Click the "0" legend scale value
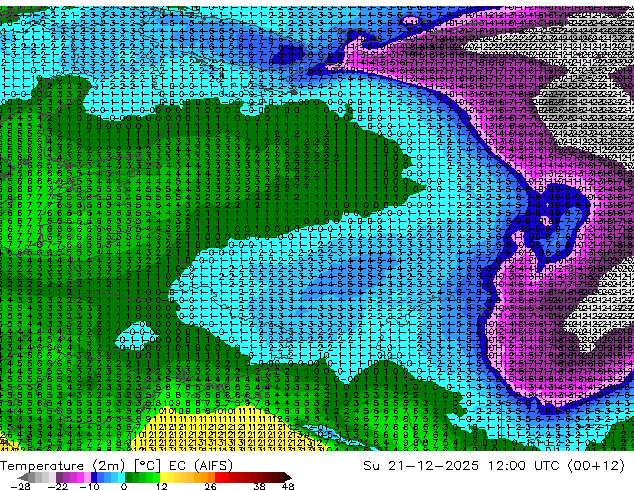Image resolution: width=634 pixels, height=490 pixels. (124, 486)
